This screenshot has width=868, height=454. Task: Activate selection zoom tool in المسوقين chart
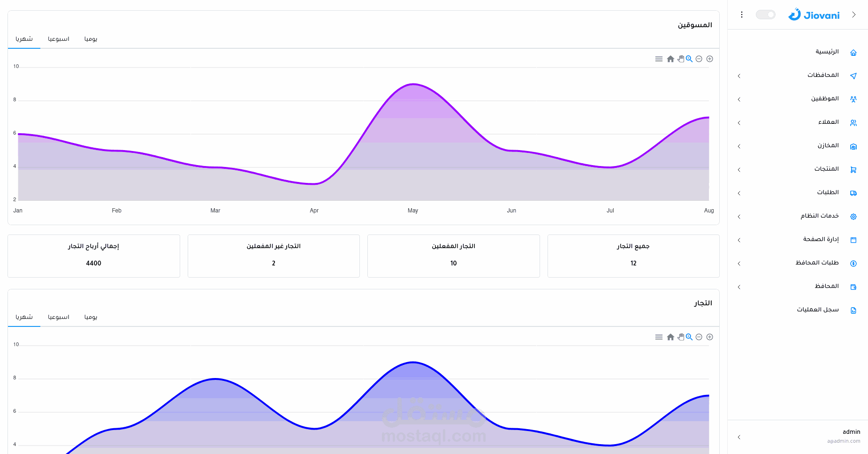(689, 59)
